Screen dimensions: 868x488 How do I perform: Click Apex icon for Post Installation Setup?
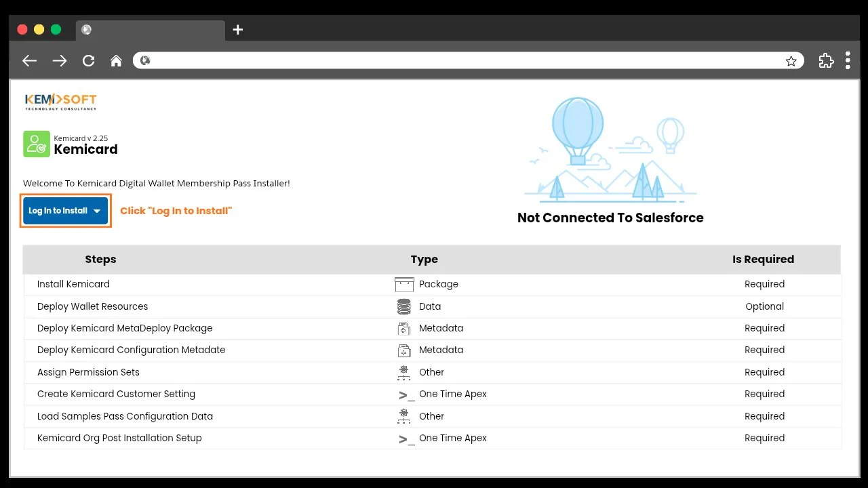tap(406, 439)
